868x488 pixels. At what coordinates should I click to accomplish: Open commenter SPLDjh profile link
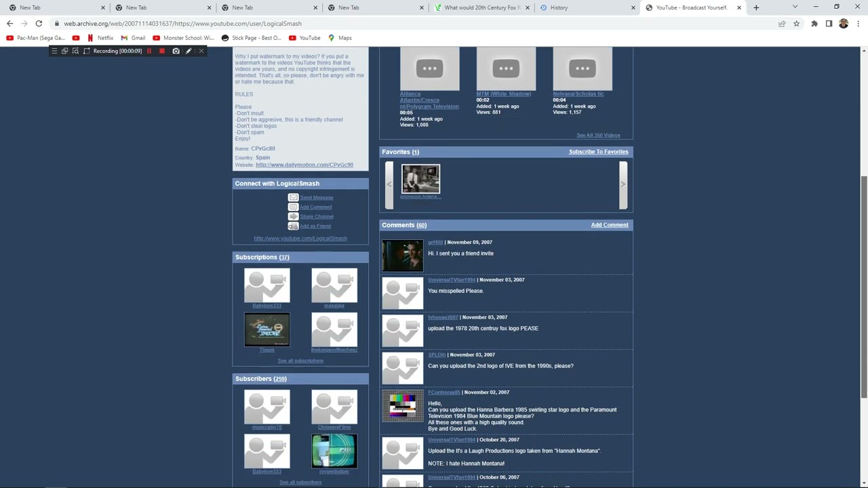(x=437, y=355)
